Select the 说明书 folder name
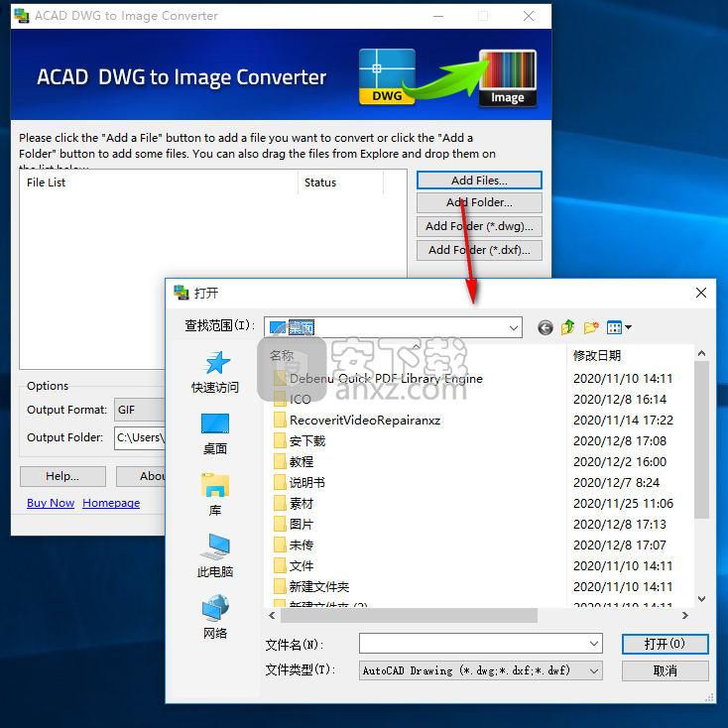The height and width of the screenshot is (728, 728). tap(307, 482)
